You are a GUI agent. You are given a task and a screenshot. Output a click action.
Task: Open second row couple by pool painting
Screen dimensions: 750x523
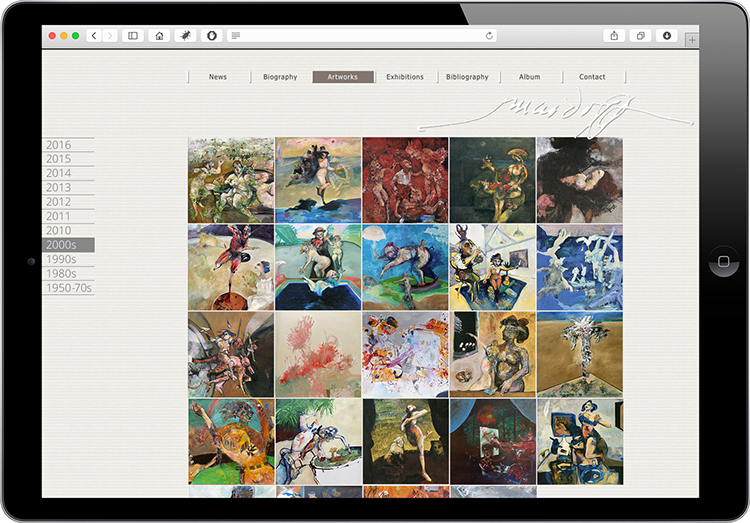point(318,267)
